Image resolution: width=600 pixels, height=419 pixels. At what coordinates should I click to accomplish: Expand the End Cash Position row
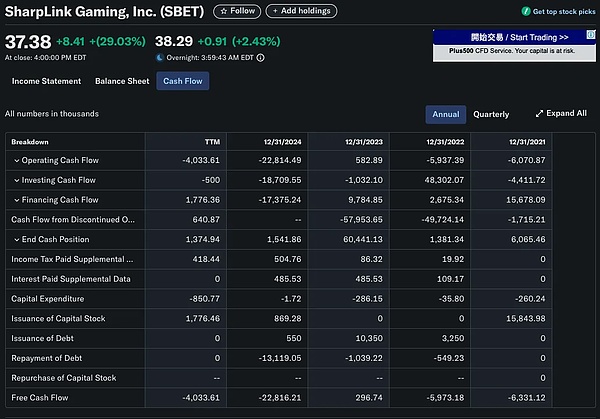point(17,240)
